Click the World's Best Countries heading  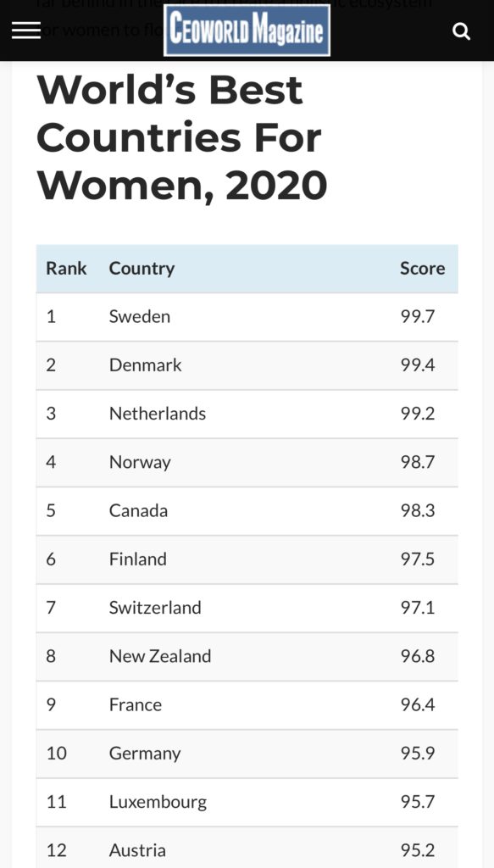pos(182,137)
